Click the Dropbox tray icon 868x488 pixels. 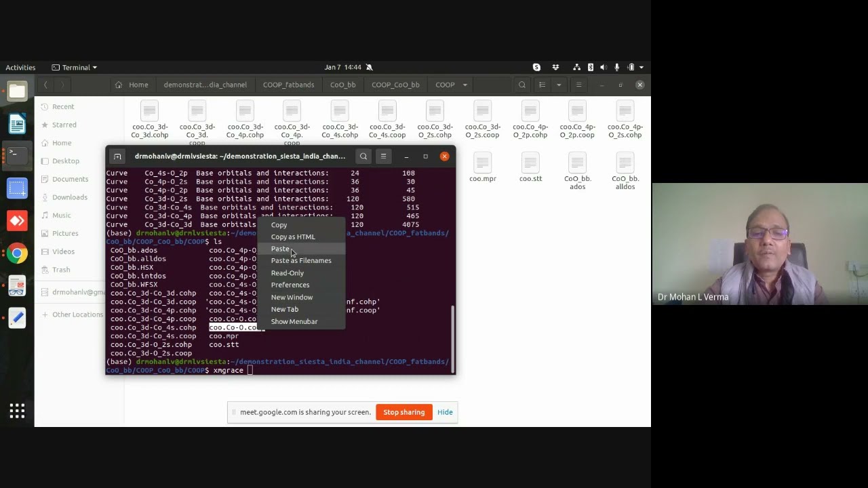555,67
